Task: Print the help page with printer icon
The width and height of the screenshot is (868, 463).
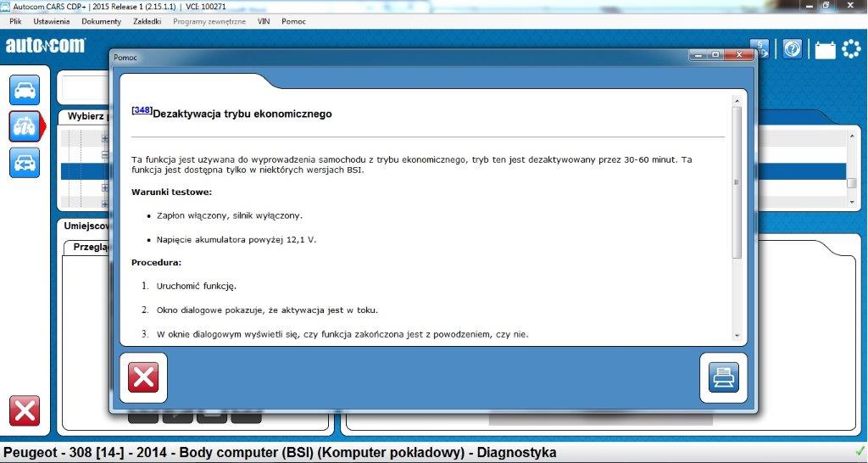Action: pos(724,377)
